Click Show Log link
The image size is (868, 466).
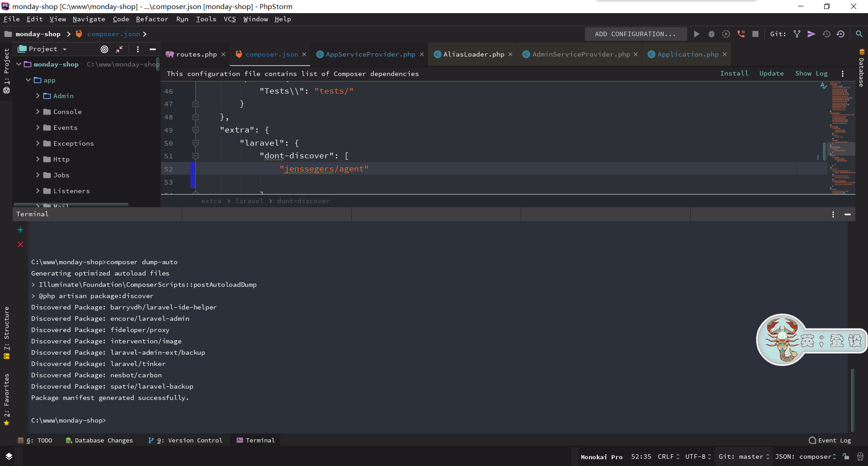pos(811,73)
